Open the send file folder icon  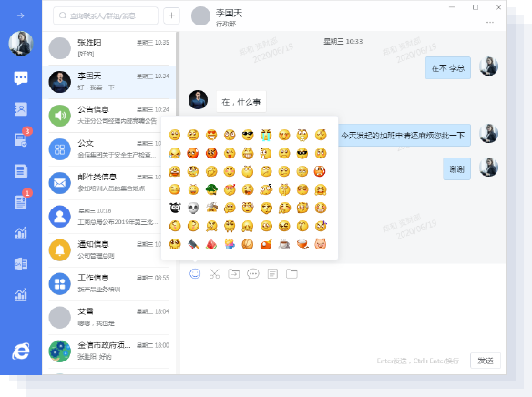(233, 273)
